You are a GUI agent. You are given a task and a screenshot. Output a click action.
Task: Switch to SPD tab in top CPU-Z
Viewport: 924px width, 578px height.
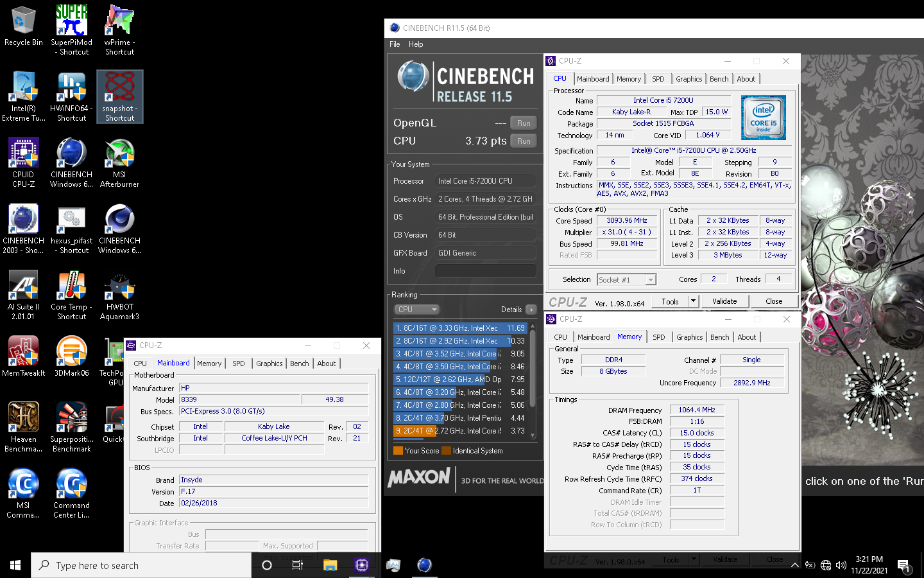point(658,79)
